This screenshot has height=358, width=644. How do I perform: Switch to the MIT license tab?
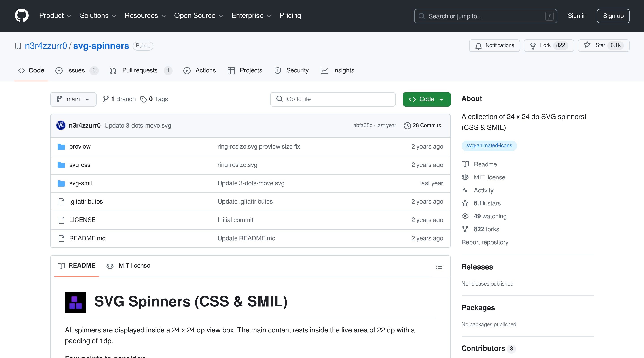[x=128, y=266]
